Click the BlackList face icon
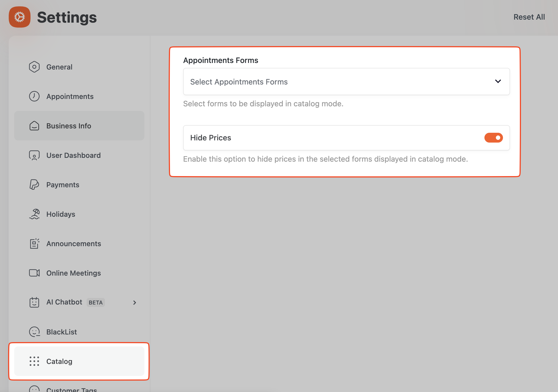Screen dimensions: 558x392 (x=34, y=332)
